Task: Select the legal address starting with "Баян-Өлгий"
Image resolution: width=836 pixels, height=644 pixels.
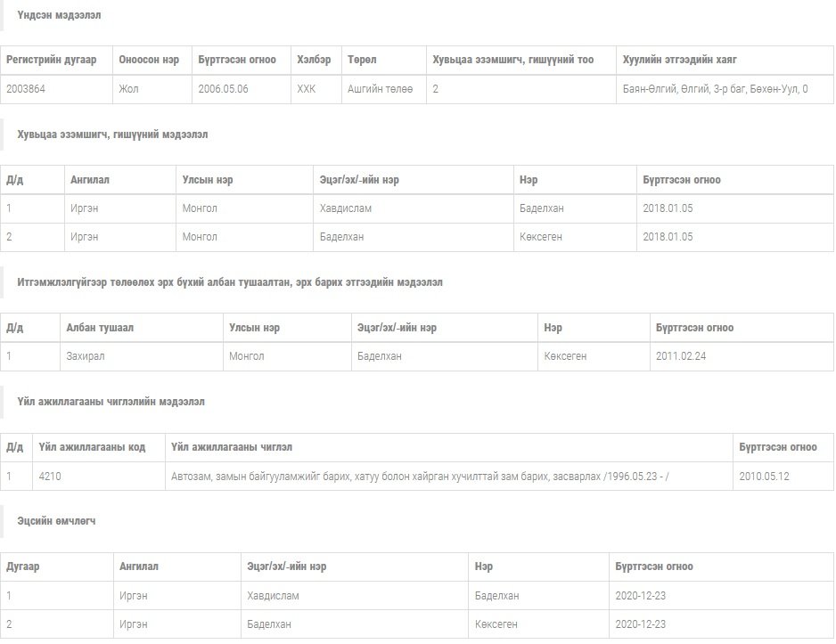Action: pyautogui.click(x=716, y=89)
